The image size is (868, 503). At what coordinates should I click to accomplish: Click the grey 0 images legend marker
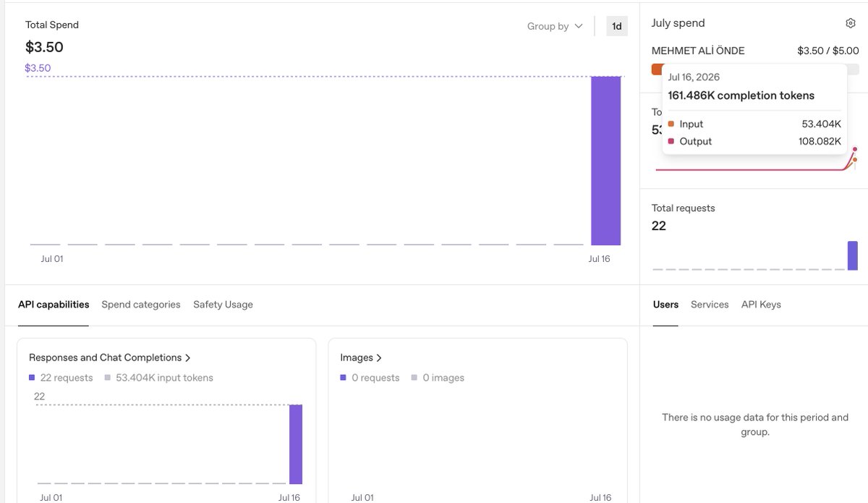tap(414, 378)
